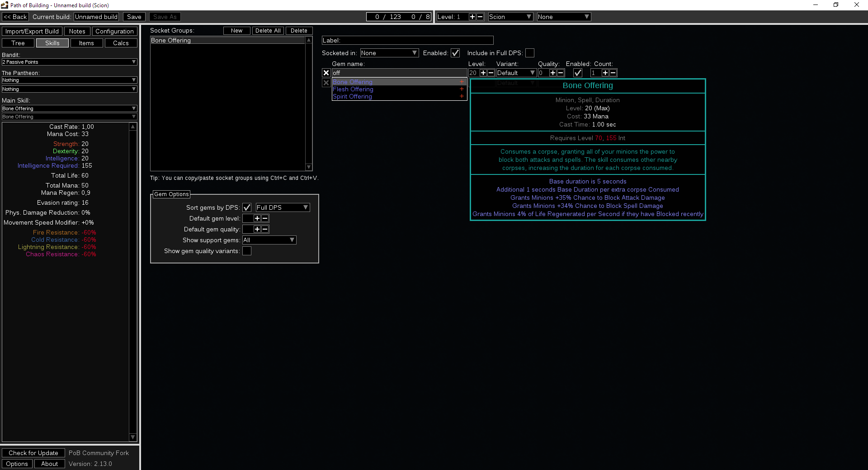Click the gem Level value field
This screenshot has height=470, width=868.
474,73
